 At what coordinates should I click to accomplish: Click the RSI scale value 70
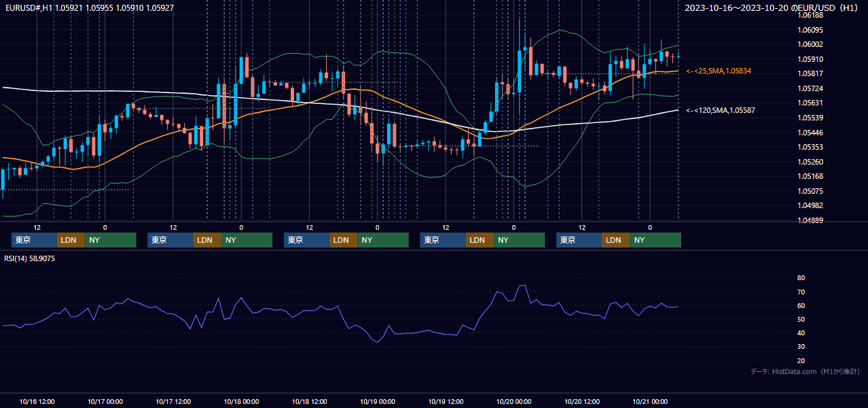pyautogui.click(x=801, y=292)
